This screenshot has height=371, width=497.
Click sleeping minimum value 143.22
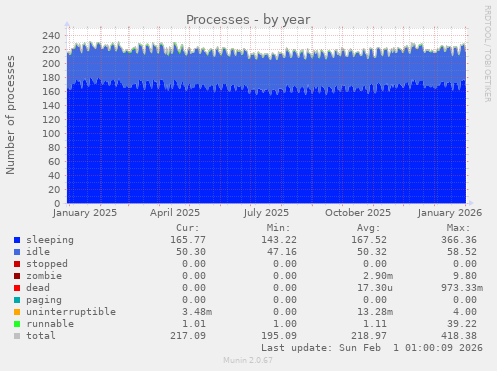coord(279,240)
